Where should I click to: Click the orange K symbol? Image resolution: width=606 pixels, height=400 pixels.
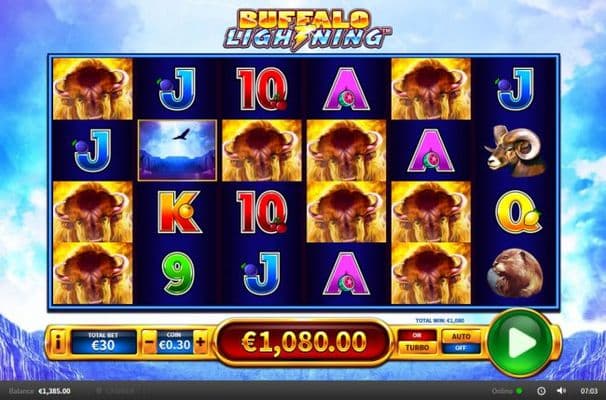pyautogui.click(x=179, y=212)
